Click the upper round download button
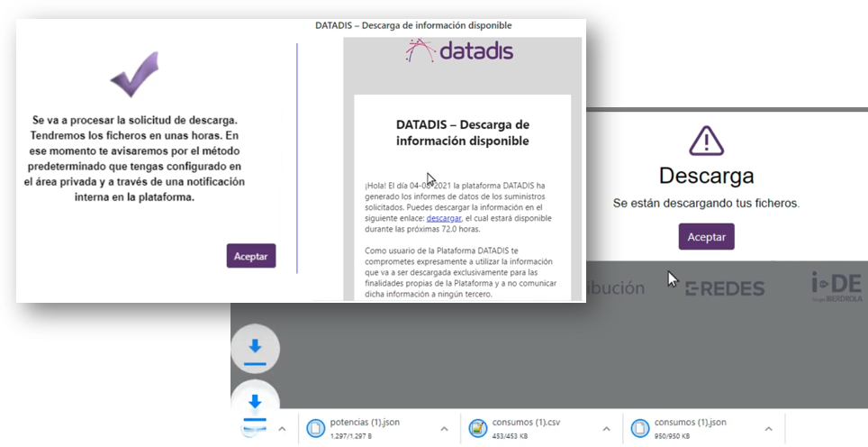The width and height of the screenshot is (868, 447). pyautogui.click(x=255, y=349)
